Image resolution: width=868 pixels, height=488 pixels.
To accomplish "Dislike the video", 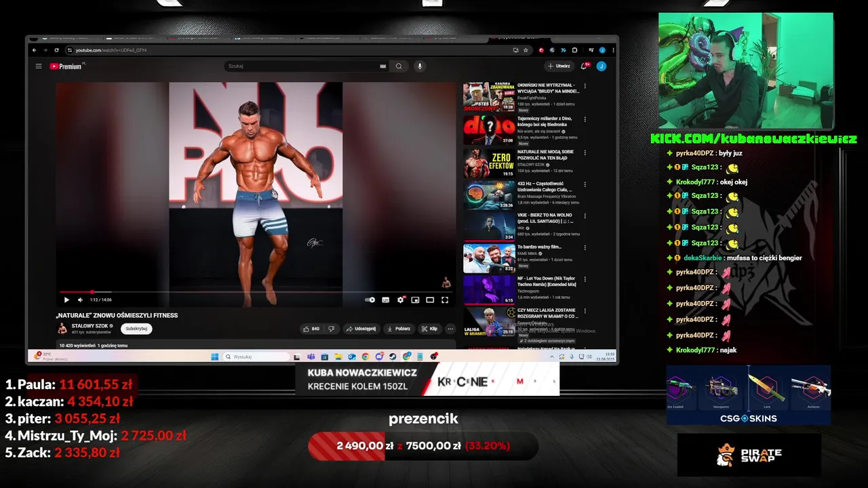I will (331, 329).
